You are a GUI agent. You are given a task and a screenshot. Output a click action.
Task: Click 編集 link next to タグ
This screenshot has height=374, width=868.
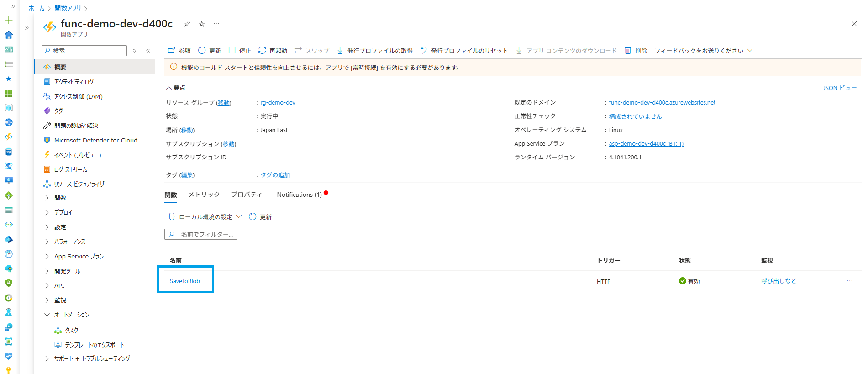coord(187,175)
